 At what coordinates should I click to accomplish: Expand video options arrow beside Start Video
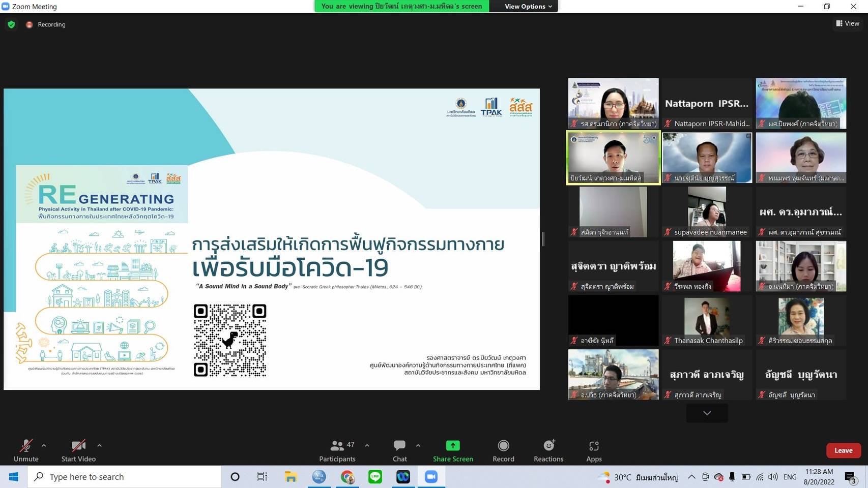[99, 445]
